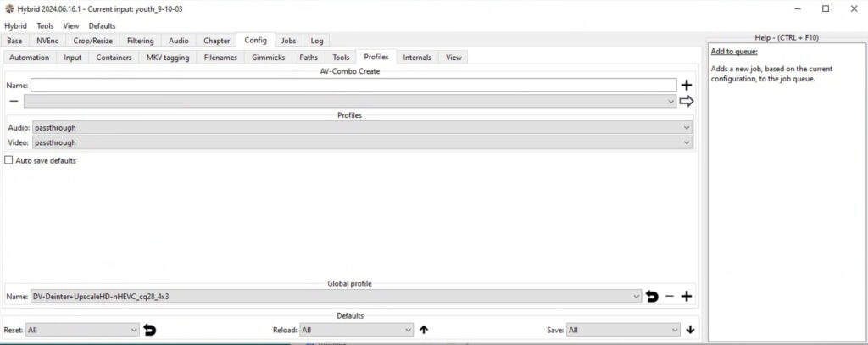Open the Tools menu in menu bar
This screenshot has height=345, width=868.
coord(45,26)
